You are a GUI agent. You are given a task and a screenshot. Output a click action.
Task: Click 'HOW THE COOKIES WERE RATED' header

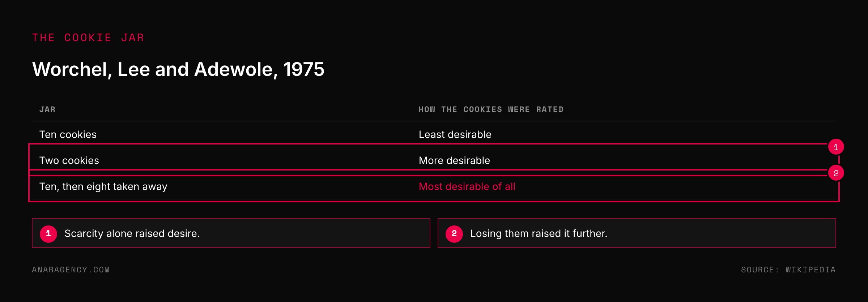point(491,109)
